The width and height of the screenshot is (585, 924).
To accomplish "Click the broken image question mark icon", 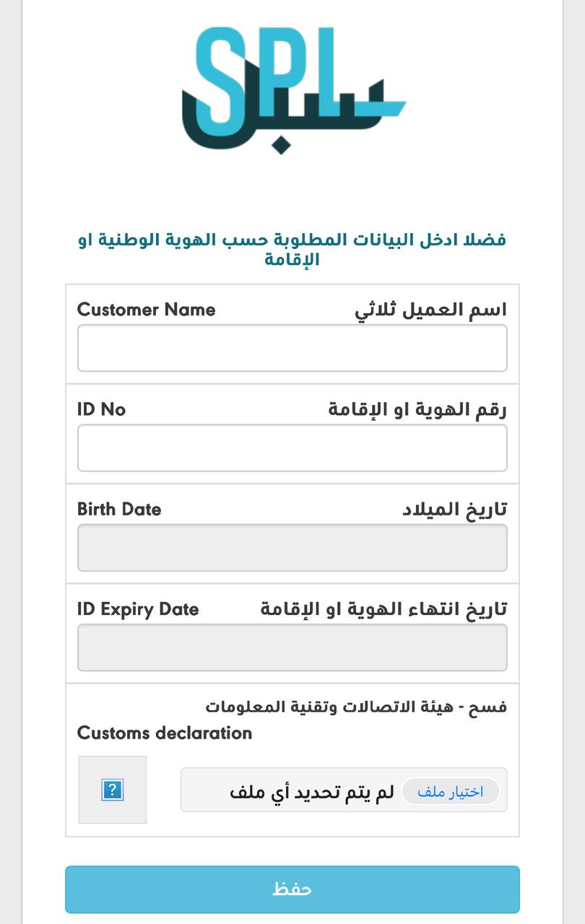I will click(x=112, y=790).
